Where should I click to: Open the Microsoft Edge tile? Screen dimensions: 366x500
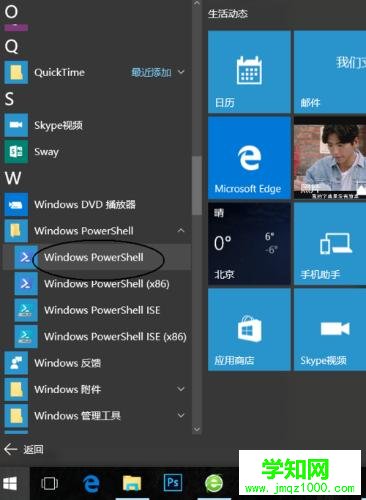pos(249,158)
